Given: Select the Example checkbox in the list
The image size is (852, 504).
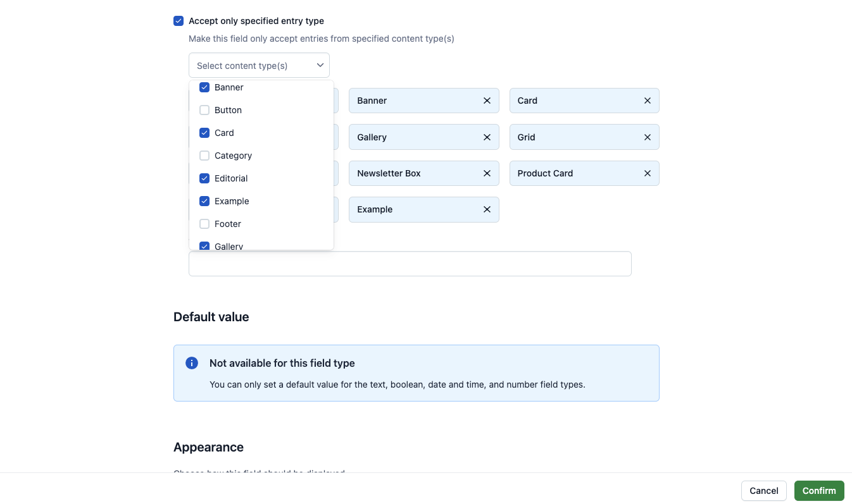Looking at the screenshot, I should (x=204, y=201).
